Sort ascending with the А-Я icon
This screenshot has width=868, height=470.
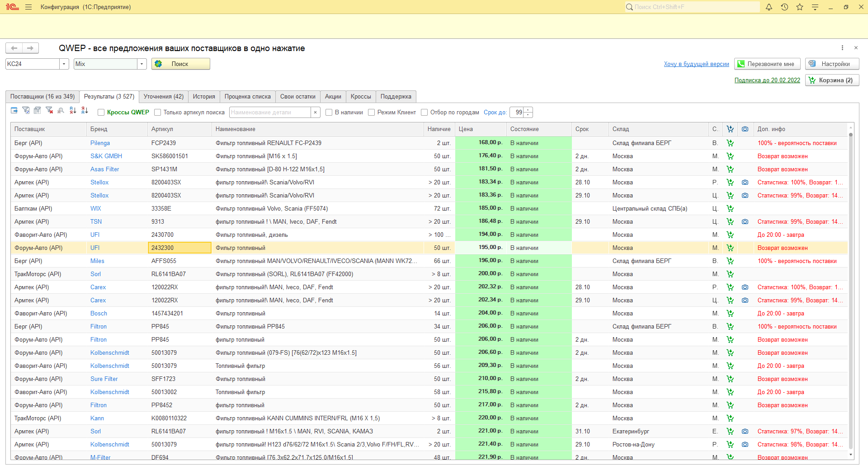coord(73,110)
